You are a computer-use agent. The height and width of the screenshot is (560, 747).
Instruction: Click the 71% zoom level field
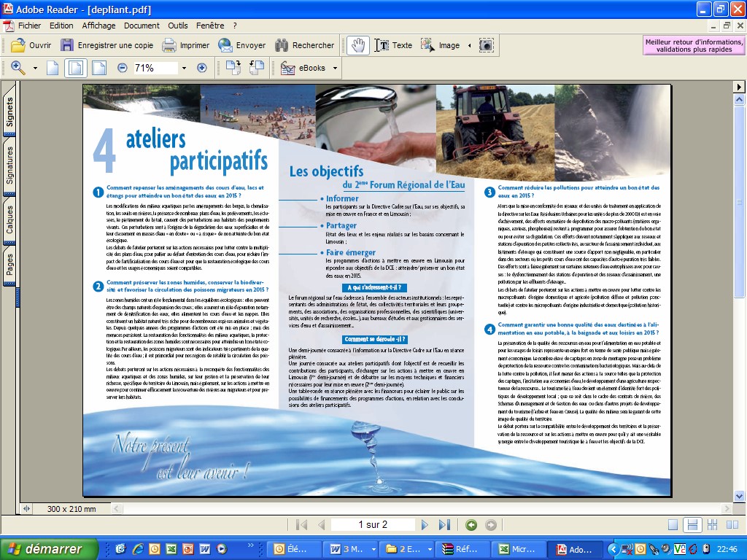tap(155, 68)
